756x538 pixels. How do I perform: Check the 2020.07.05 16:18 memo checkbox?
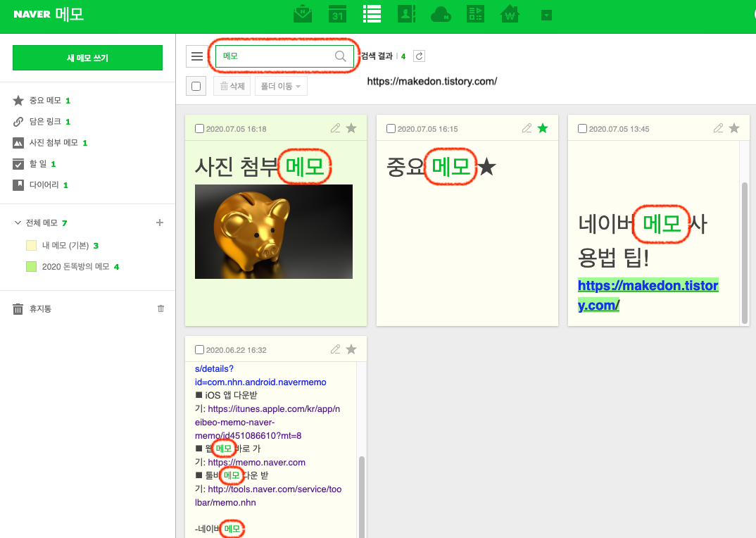click(199, 128)
